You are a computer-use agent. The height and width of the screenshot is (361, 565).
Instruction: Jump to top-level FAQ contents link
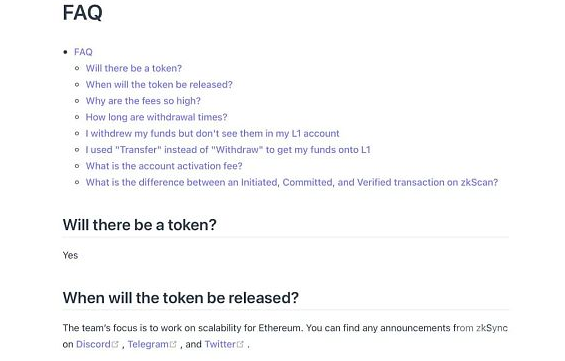(83, 52)
